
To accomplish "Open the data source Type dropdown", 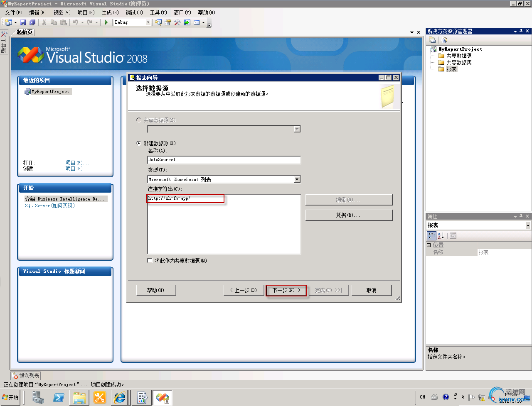I will (297, 179).
